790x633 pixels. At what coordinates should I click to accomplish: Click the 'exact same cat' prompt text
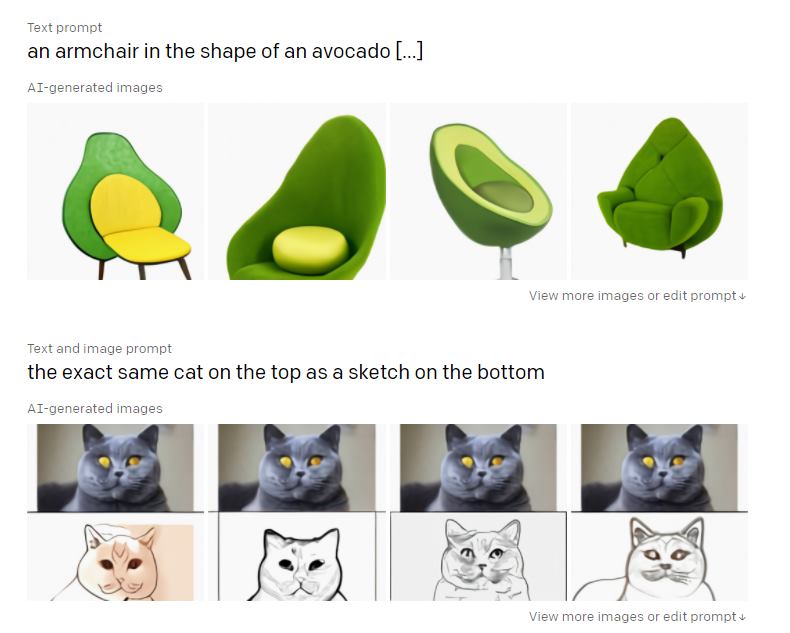pyautogui.click(x=286, y=372)
